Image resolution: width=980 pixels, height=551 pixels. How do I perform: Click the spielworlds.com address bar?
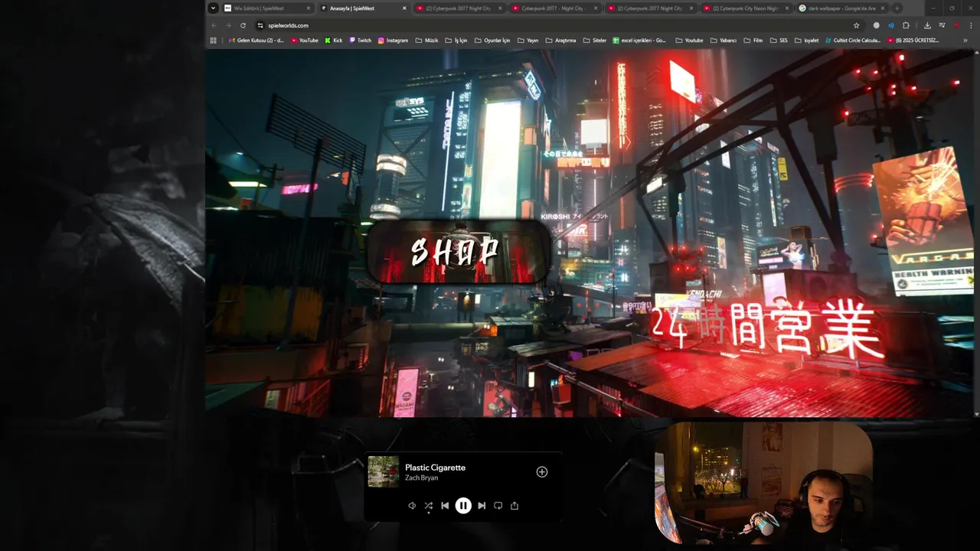pyautogui.click(x=559, y=25)
